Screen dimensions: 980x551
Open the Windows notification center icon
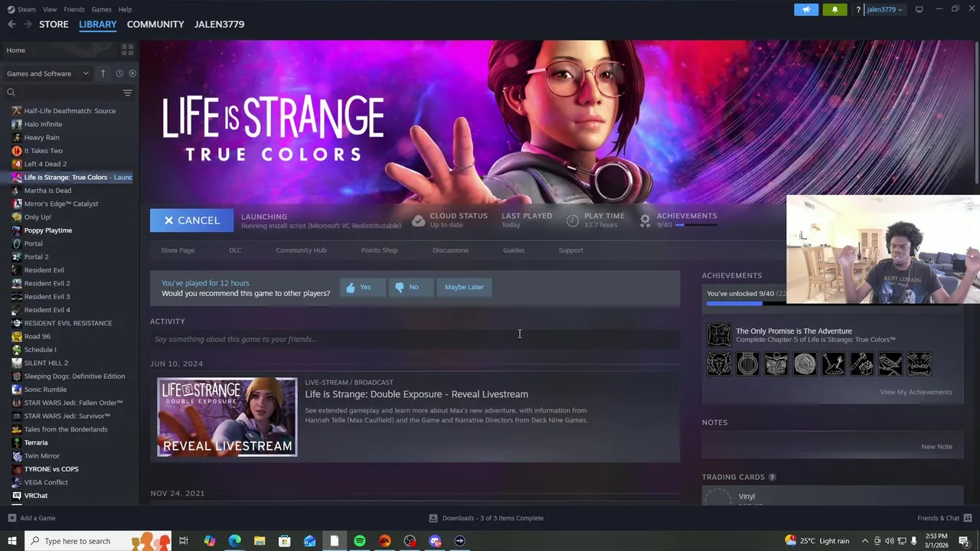(x=964, y=541)
